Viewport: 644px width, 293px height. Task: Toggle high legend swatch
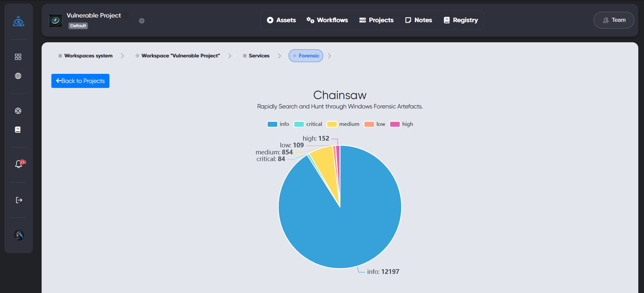(395, 124)
